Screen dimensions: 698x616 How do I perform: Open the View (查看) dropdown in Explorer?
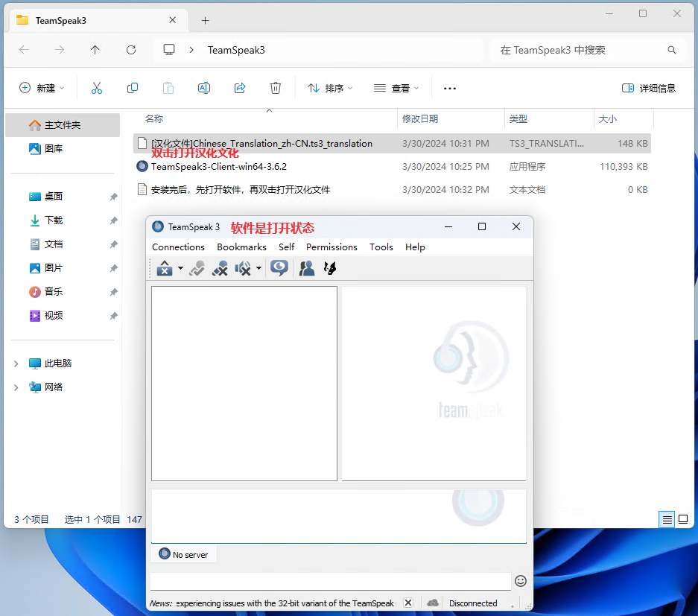click(396, 88)
